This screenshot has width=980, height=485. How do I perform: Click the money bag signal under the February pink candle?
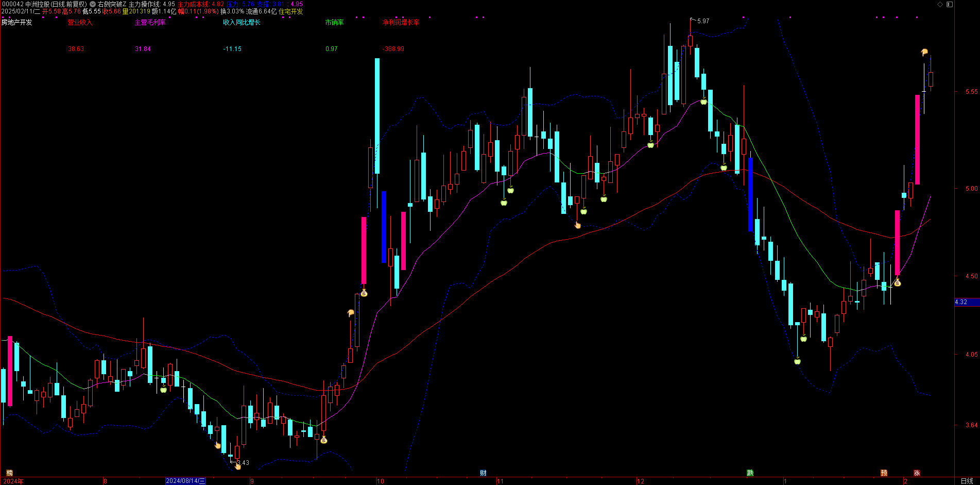point(897,282)
